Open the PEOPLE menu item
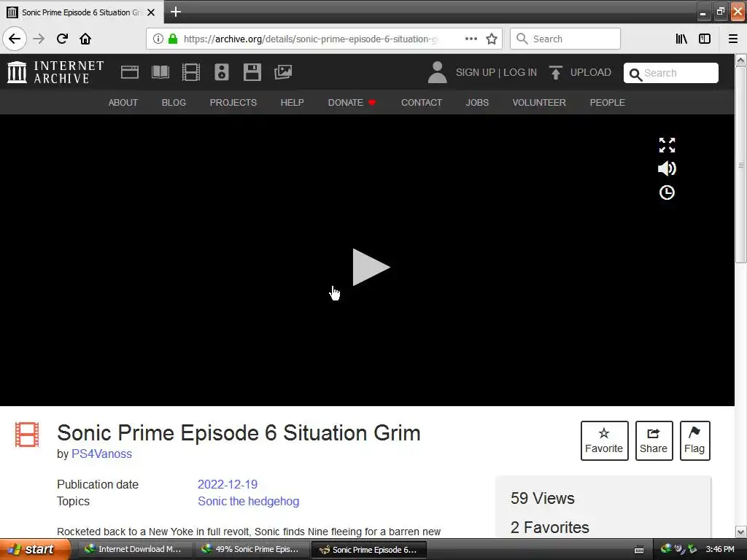The image size is (747, 560). point(608,102)
